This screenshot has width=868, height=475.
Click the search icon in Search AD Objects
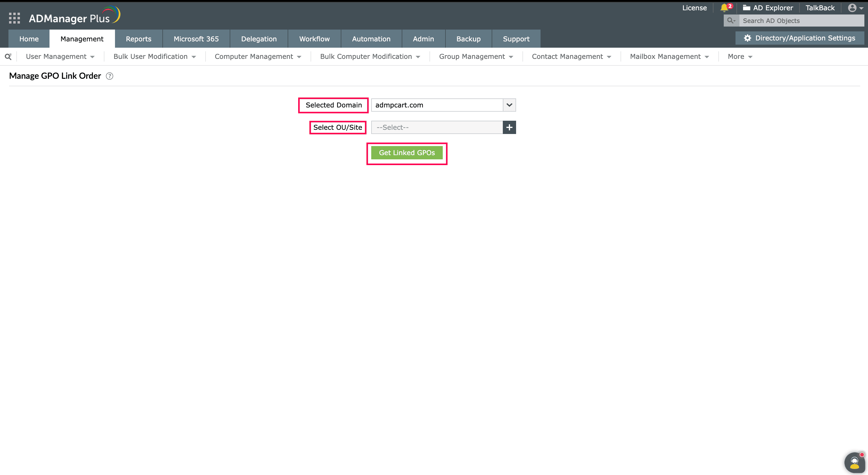[x=730, y=21]
